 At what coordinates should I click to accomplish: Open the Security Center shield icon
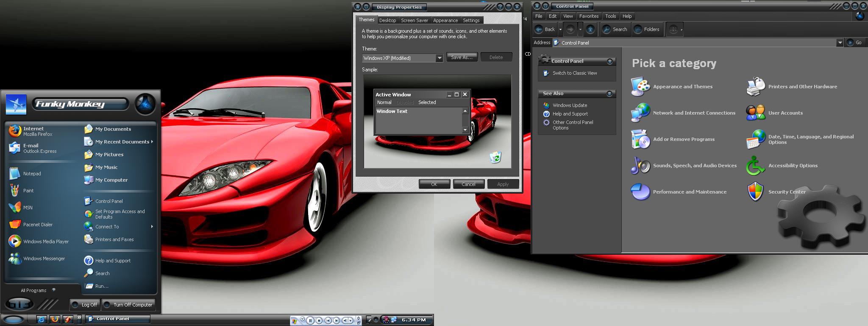pyautogui.click(x=755, y=192)
